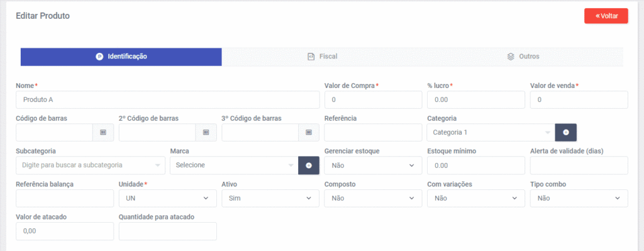Click the Valor de atacado input
This screenshot has height=251, width=644.
[65, 231]
